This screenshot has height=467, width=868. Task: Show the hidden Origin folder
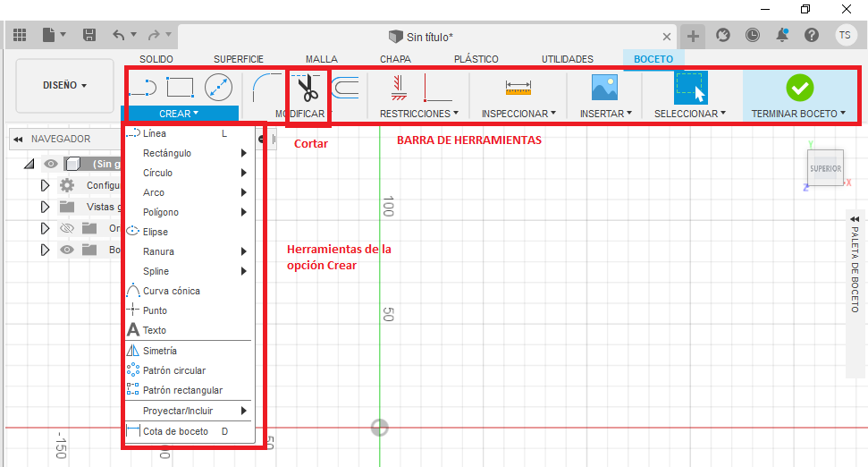[x=67, y=228]
